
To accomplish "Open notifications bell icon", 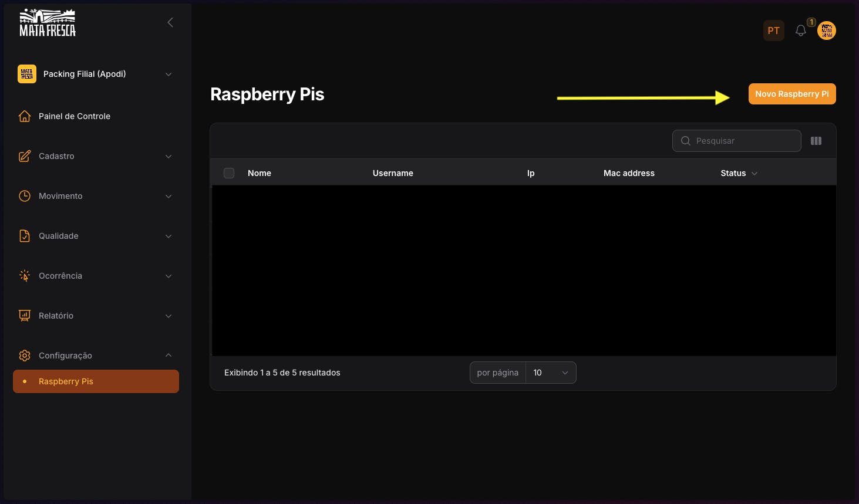I will pyautogui.click(x=800, y=31).
